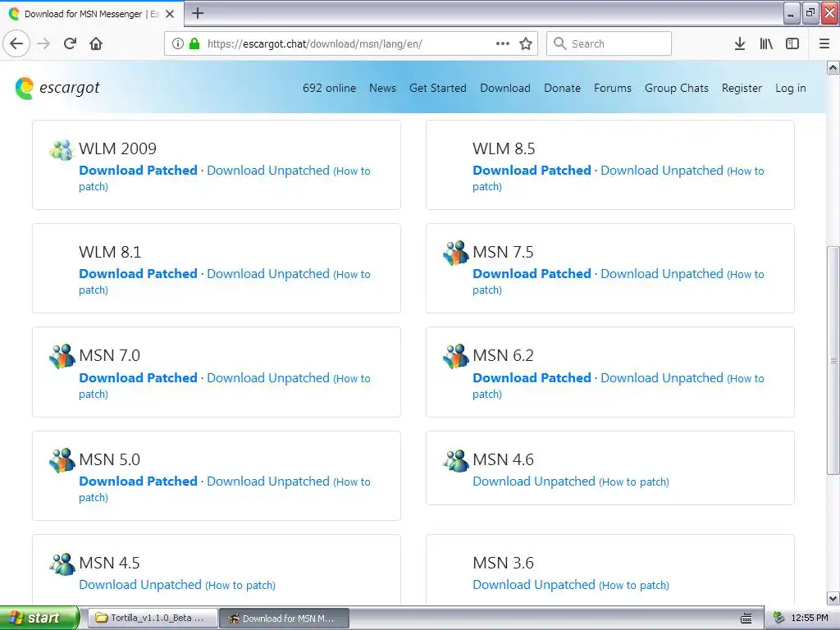The width and height of the screenshot is (840, 630).
Task: Click the MSN 4.6 buddy icon
Action: [456, 460]
